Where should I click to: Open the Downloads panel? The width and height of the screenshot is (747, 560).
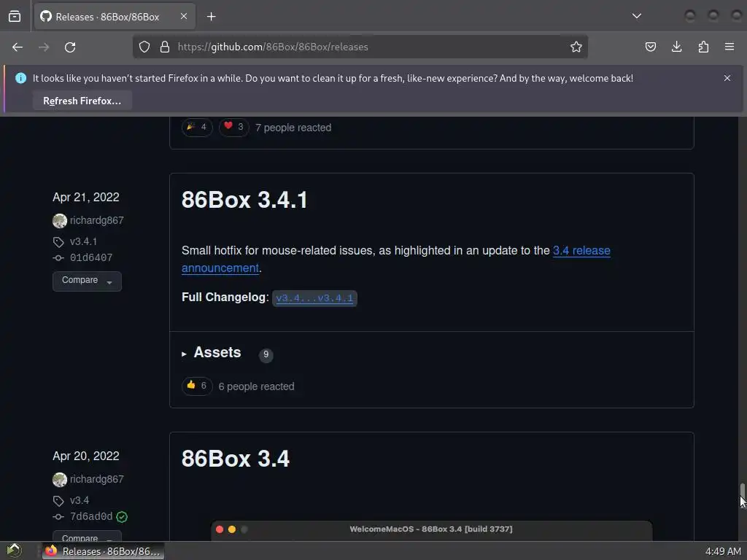click(x=676, y=47)
